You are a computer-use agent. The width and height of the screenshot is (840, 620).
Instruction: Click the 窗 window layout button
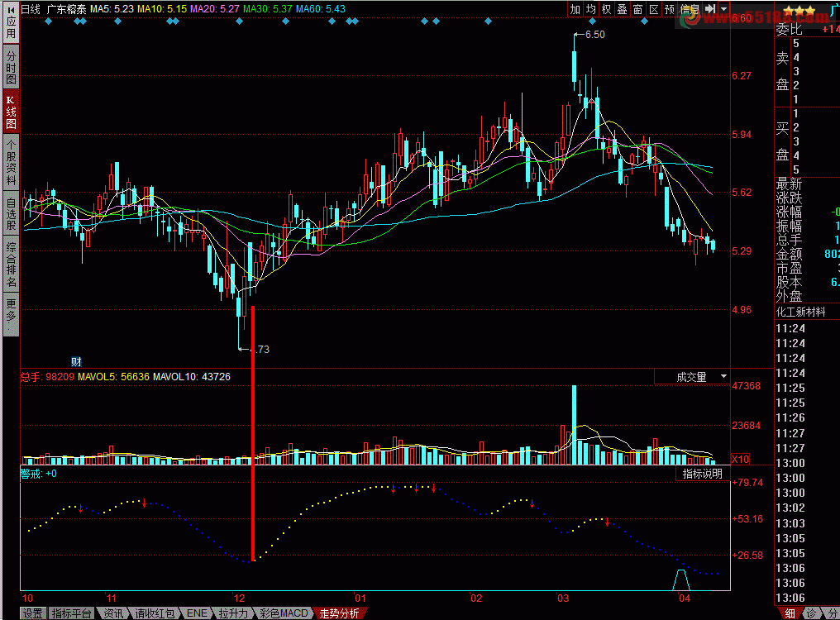pyautogui.click(x=637, y=9)
